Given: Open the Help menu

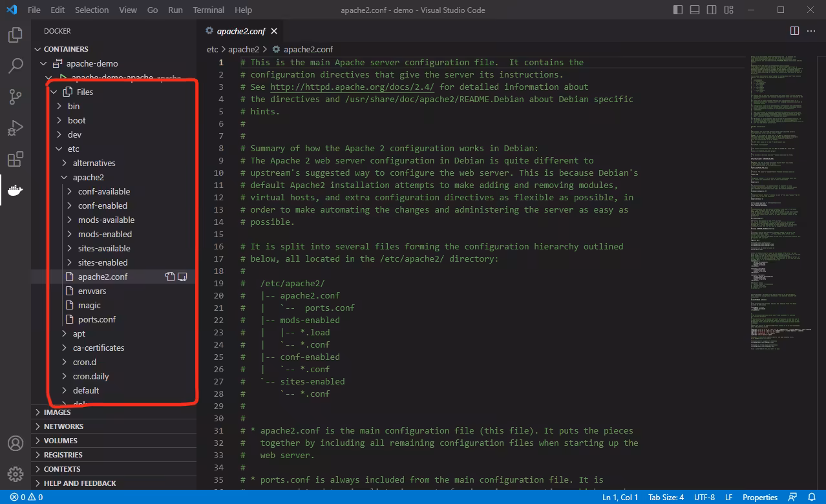Looking at the screenshot, I should pyautogui.click(x=243, y=10).
